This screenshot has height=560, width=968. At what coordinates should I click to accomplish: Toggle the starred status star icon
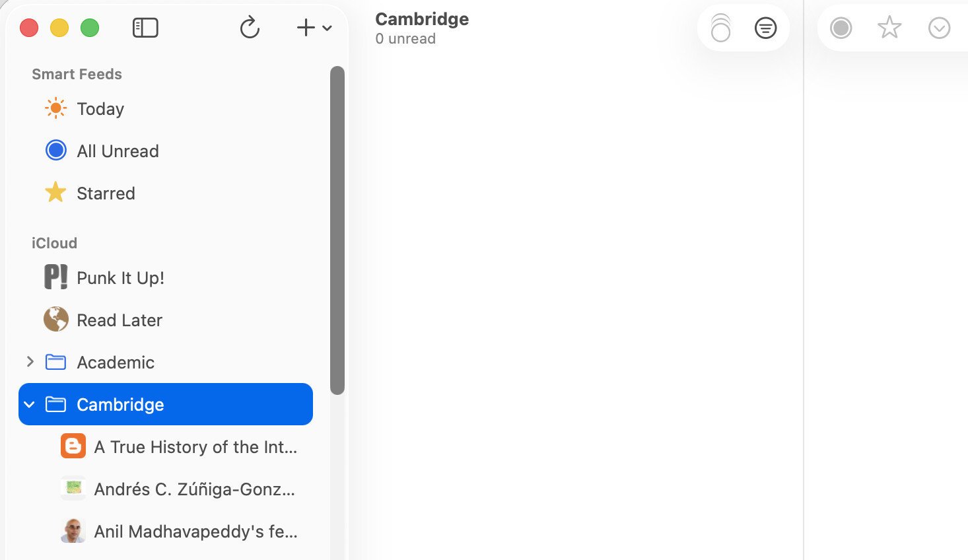tap(889, 28)
